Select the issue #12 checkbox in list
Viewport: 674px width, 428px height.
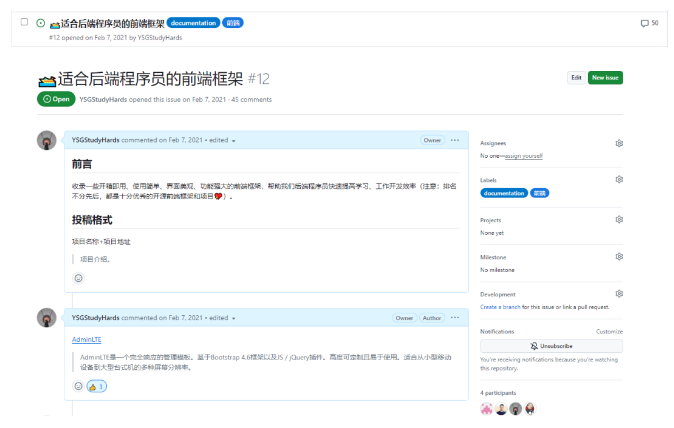(x=25, y=22)
